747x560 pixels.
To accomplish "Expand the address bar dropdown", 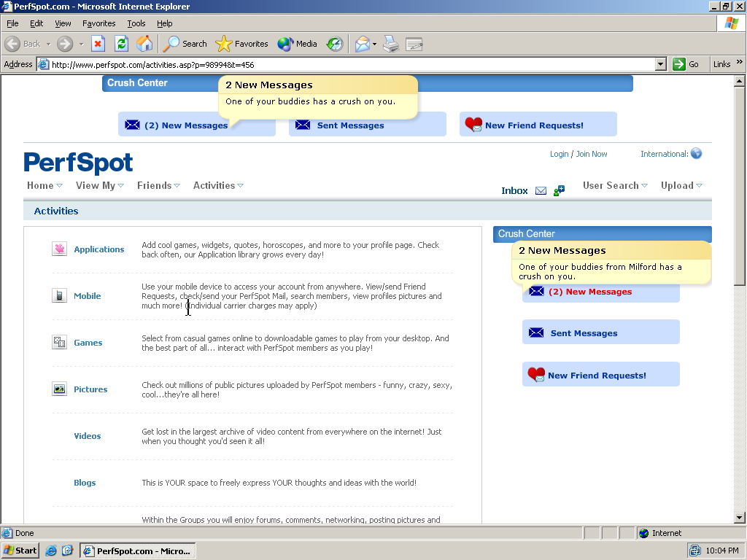I will tap(660, 64).
